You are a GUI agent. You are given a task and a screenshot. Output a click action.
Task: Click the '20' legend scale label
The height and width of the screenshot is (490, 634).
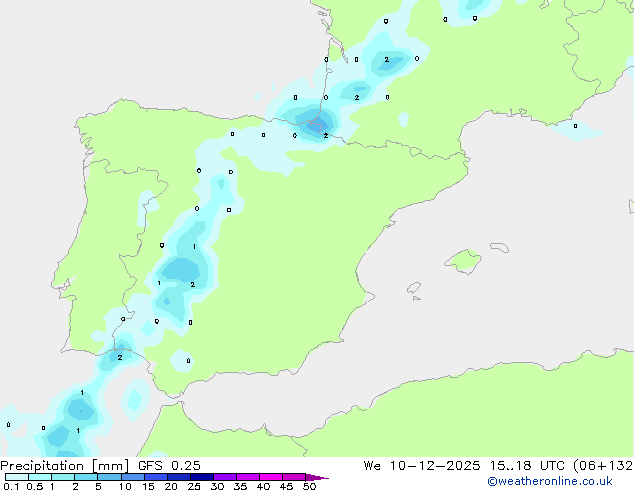coord(171,486)
